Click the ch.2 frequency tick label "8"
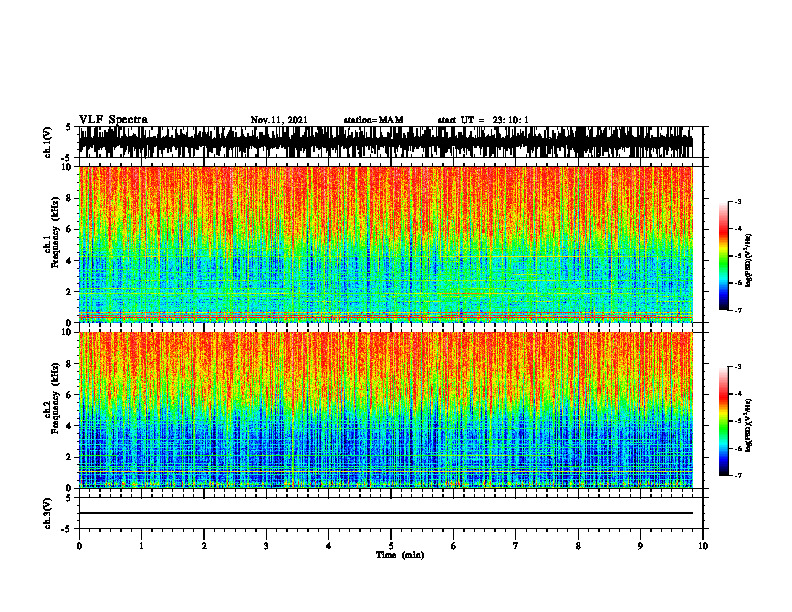This screenshot has width=792, height=612. [x=69, y=364]
